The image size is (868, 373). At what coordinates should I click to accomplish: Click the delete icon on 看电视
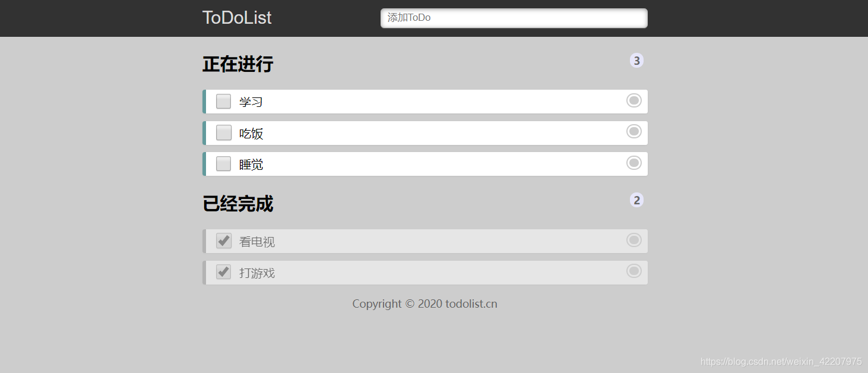(x=634, y=240)
